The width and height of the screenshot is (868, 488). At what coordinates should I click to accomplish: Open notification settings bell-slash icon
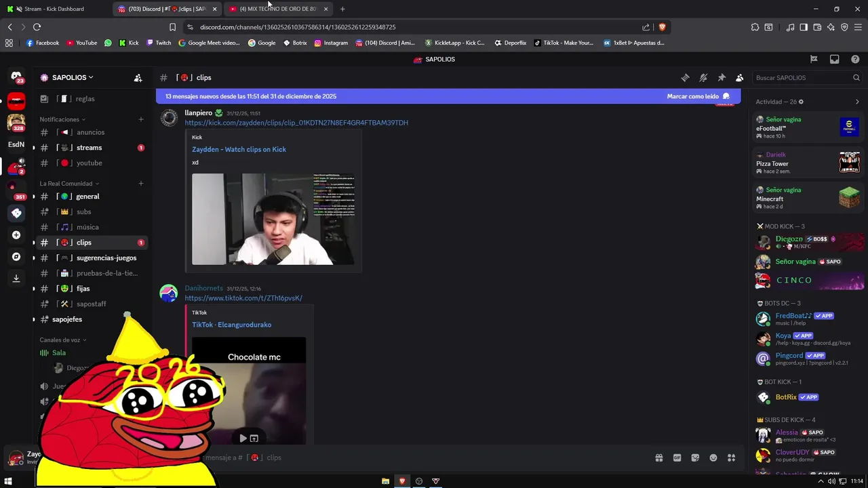coord(703,78)
